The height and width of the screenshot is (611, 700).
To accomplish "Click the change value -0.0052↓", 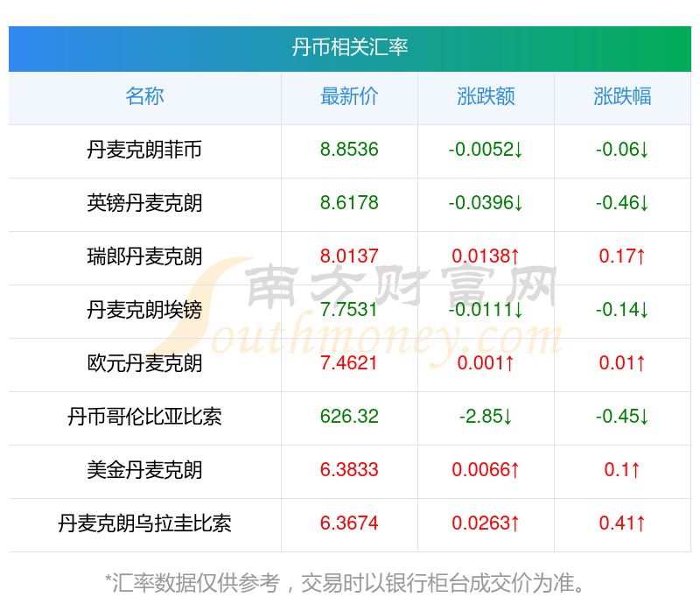I will pyautogui.click(x=486, y=150).
